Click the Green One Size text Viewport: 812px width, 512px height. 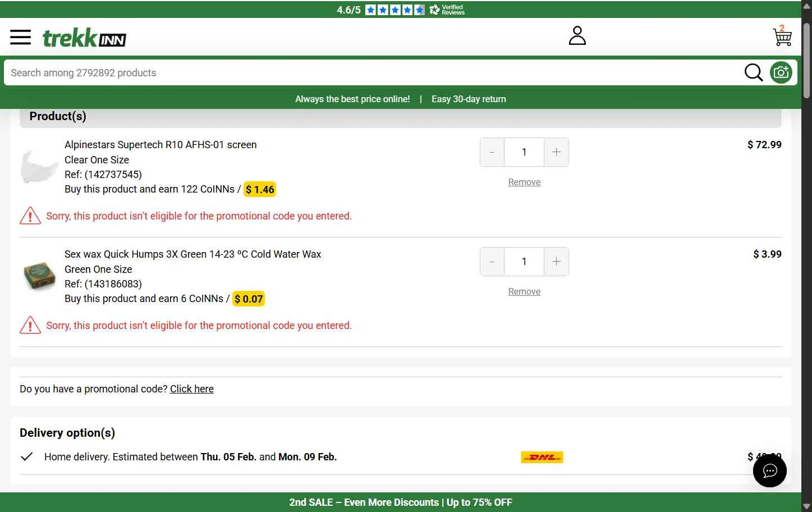pos(98,269)
